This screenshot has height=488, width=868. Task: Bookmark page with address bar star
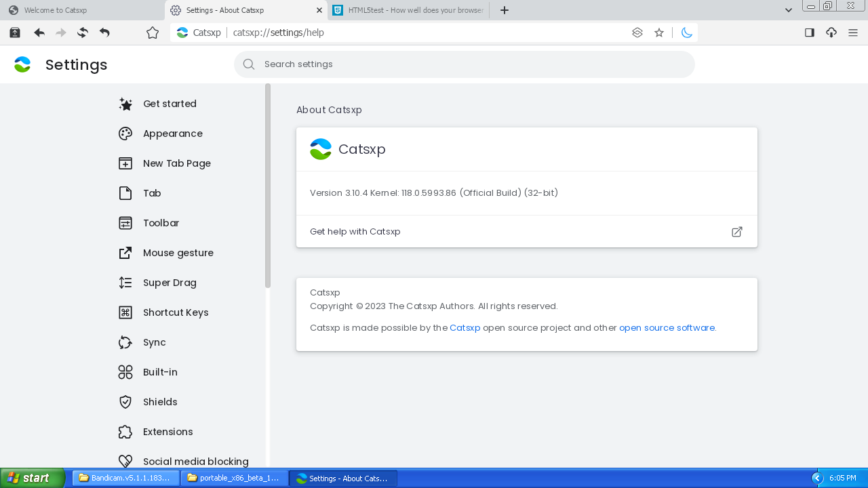pos(659,33)
